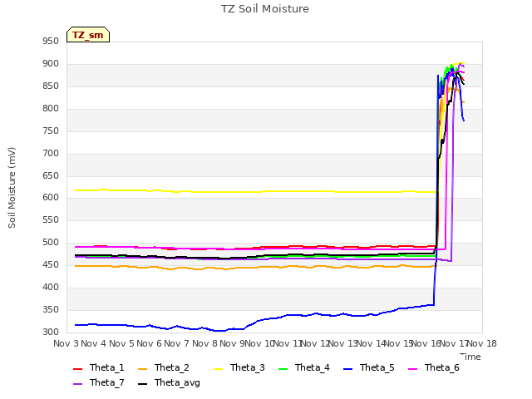Click the 650 y-axis tick label
The height and width of the screenshot is (399, 532).
coord(51,175)
